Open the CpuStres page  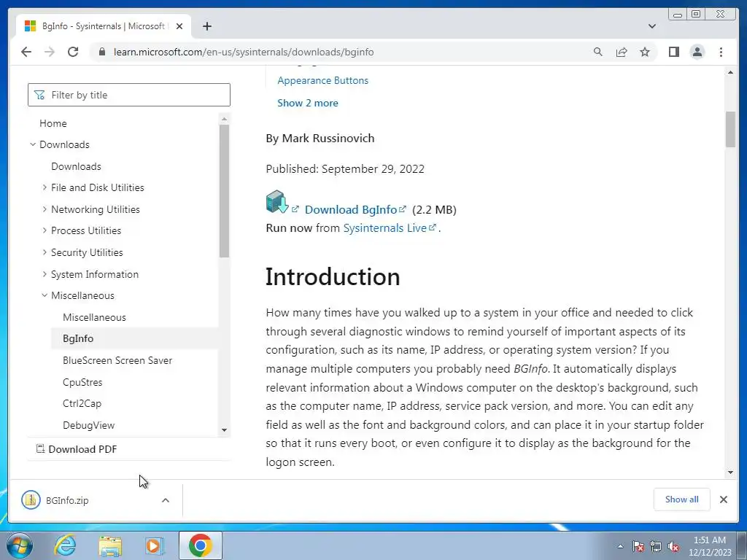tap(82, 382)
